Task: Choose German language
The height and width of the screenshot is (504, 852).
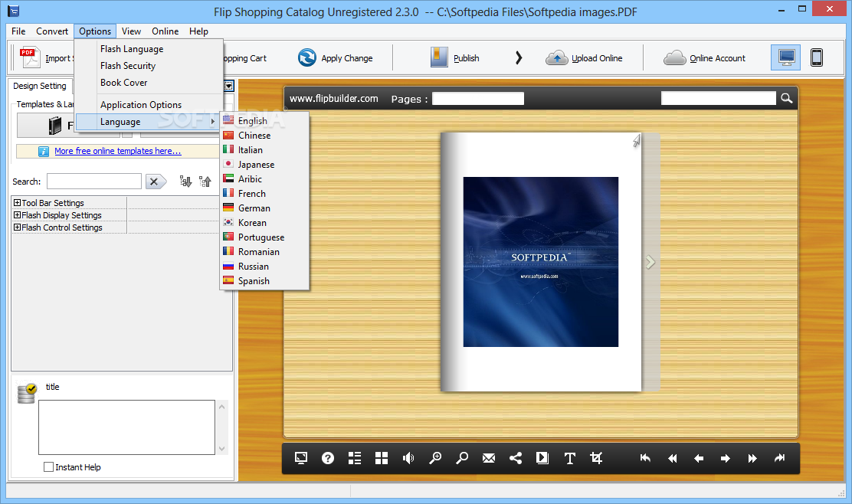Action: 264,208
